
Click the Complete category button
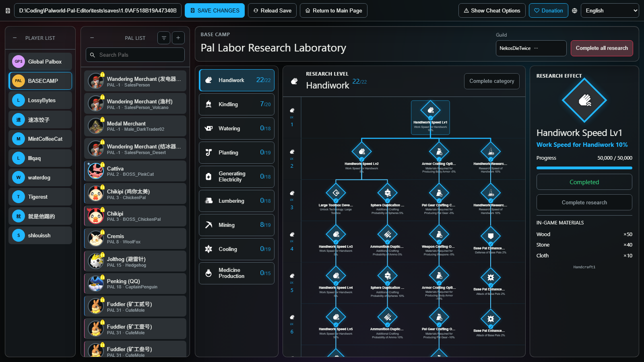click(491, 81)
